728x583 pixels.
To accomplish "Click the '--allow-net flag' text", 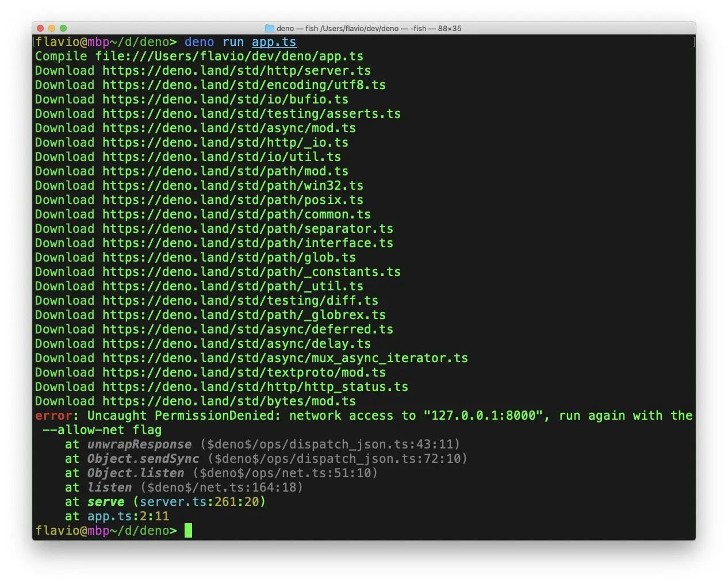I will coord(102,430).
